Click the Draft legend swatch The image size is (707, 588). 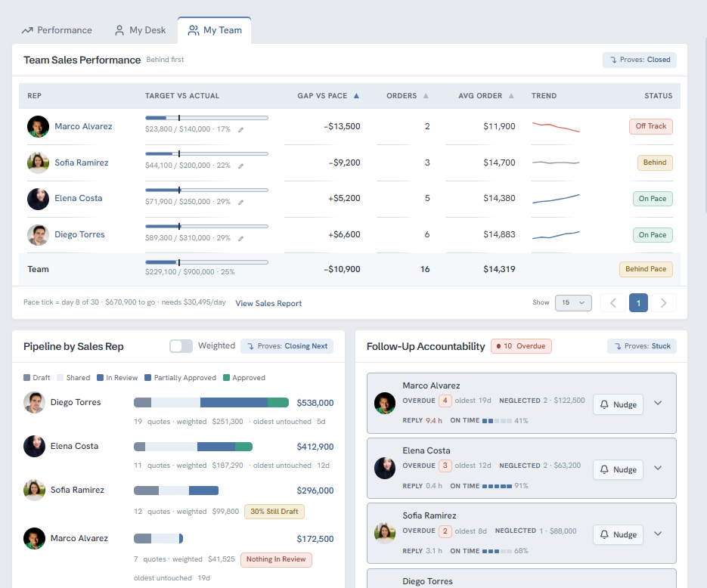(x=26, y=378)
